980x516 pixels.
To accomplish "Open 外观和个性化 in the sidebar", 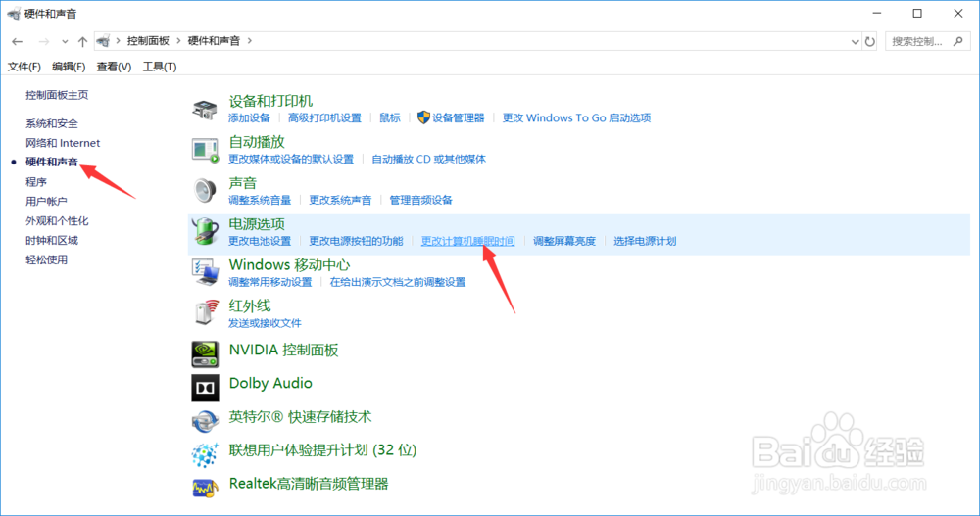I will 57,221.
